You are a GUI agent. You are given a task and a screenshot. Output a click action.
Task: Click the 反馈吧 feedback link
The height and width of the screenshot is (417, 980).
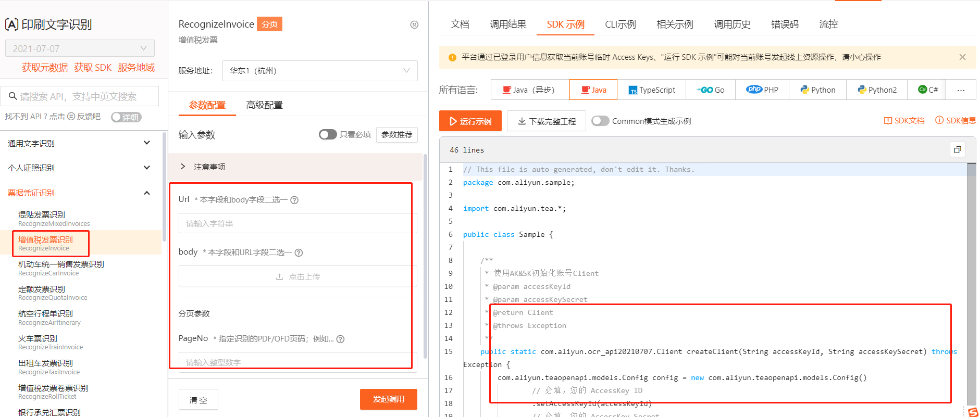pyautogui.click(x=89, y=117)
